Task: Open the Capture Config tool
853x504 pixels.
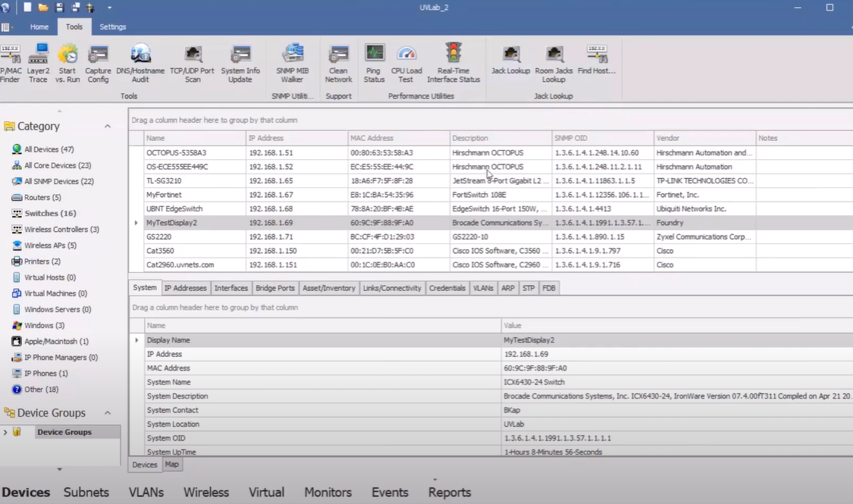Action: click(98, 64)
